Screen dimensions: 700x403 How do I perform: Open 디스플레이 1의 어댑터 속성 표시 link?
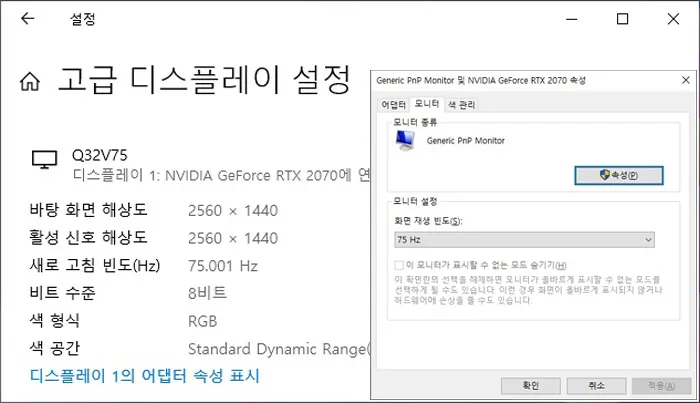(145, 376)
